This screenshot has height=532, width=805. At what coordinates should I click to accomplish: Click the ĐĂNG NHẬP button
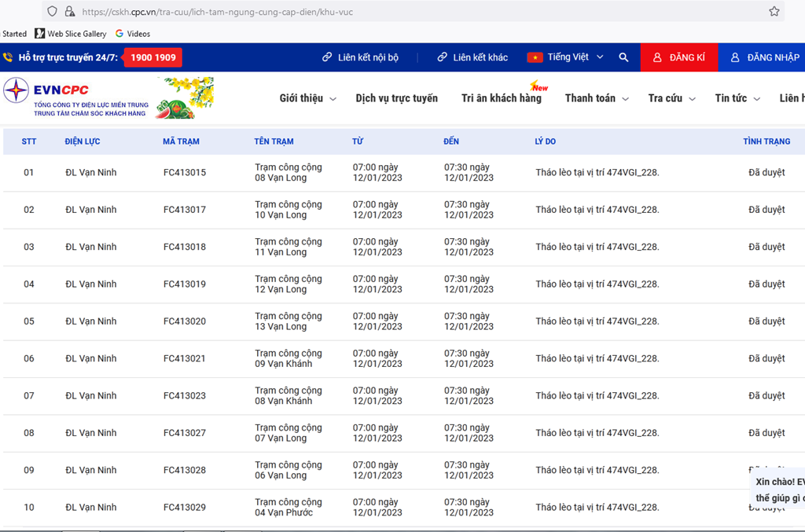point(764,57)
